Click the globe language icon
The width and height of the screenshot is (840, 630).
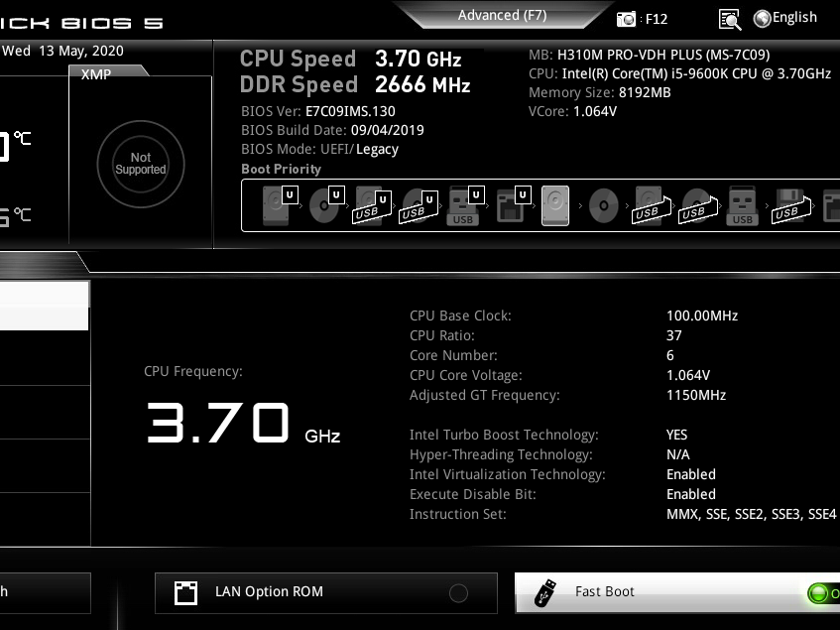(x=762, y=19)
